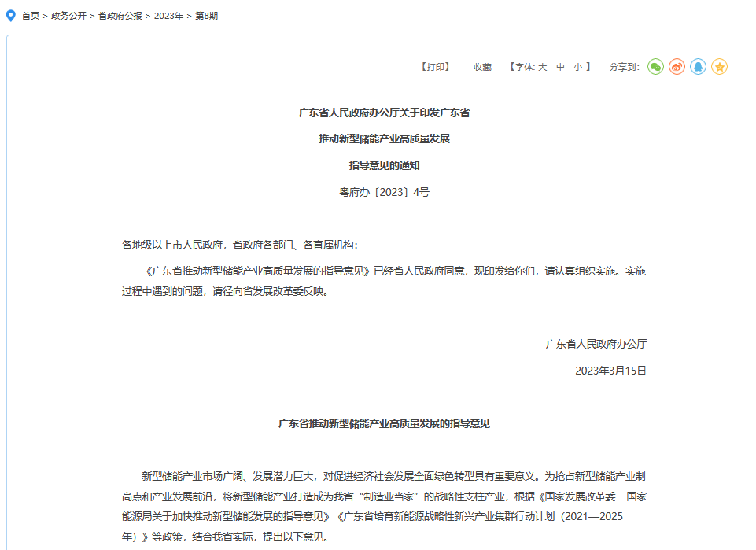Open 第8期 breadcrumb link
Viewport: 756px width, 550px height.
(206, 16)
